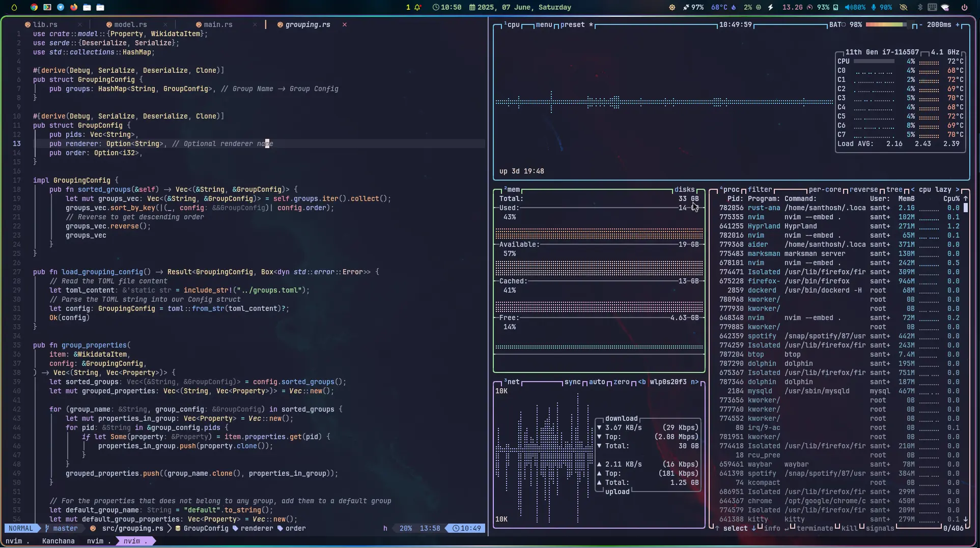The height and width of the screenshot is (548, 980).
Task: Switch to the main.rs tab
Action: point(214,24)
